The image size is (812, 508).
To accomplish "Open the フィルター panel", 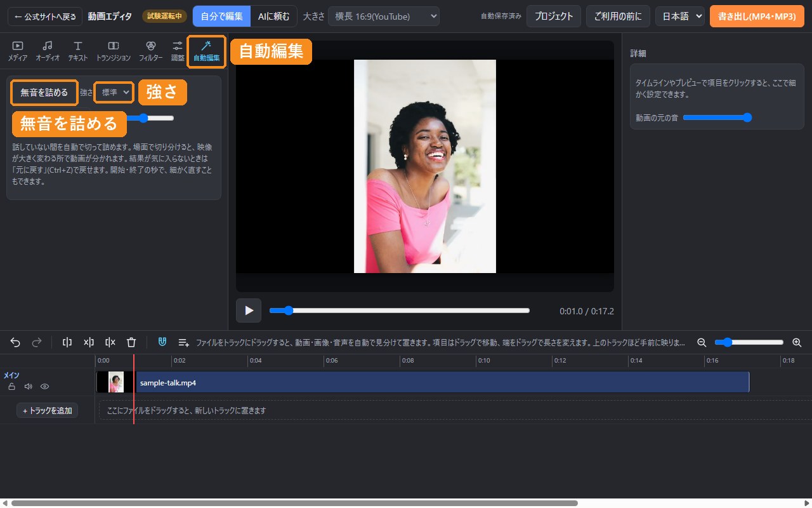I will [x=150, y=51].
